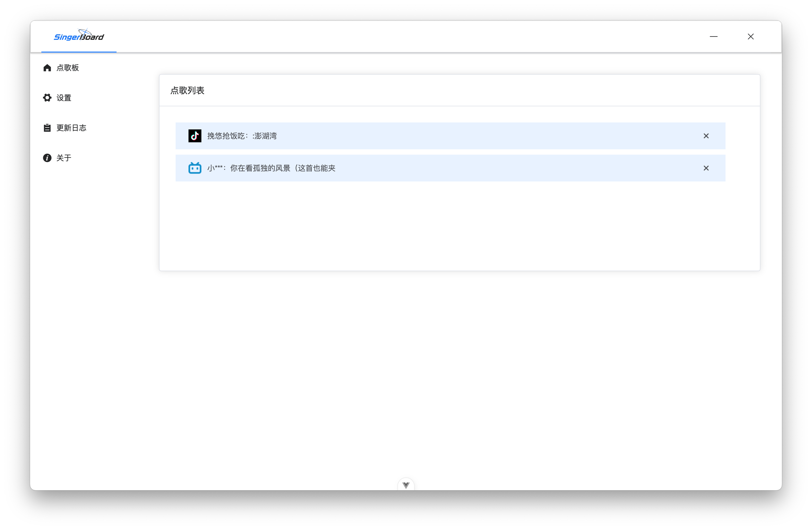The height and width of the screenshot is (530, 812).
Task: Click the home icon beside 点歌板
Action: click(x=47, y=68)
